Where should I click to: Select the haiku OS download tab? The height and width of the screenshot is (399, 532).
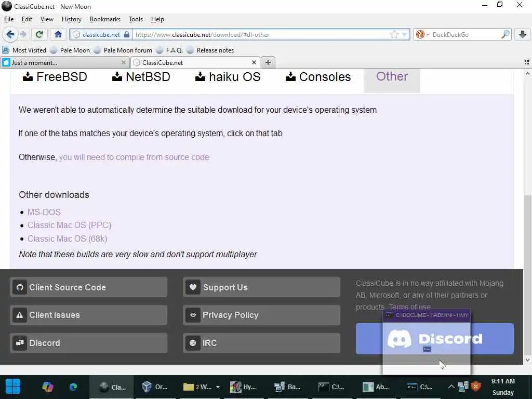pos(228,77)
